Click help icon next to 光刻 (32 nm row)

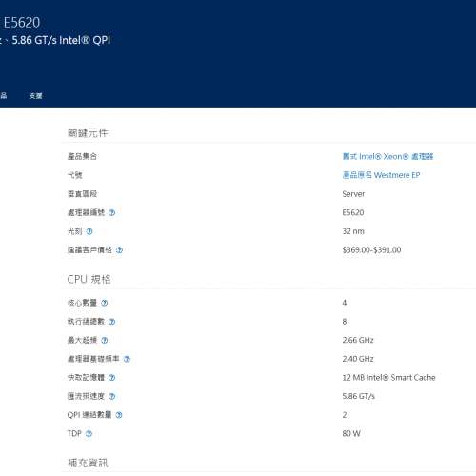89,231
